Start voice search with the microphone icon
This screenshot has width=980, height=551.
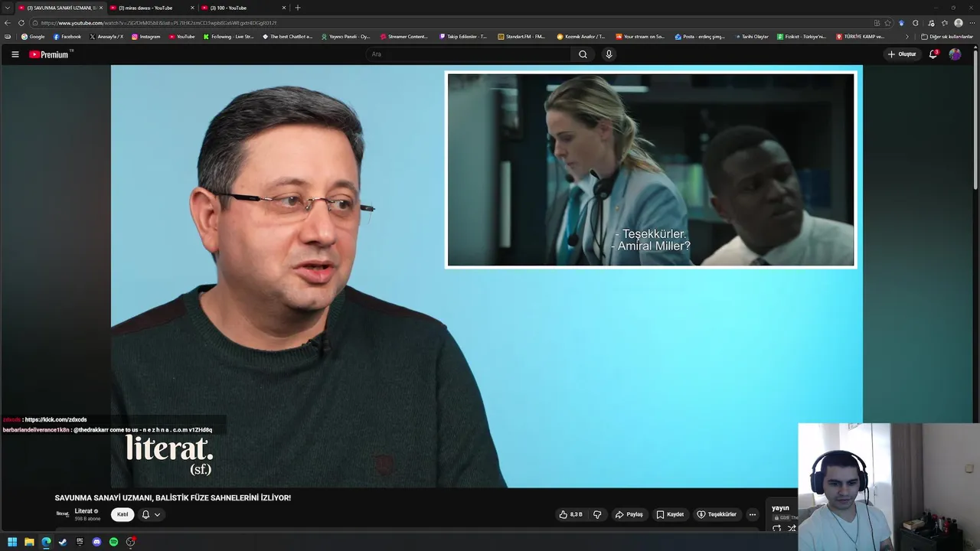[x=609, y=54]
